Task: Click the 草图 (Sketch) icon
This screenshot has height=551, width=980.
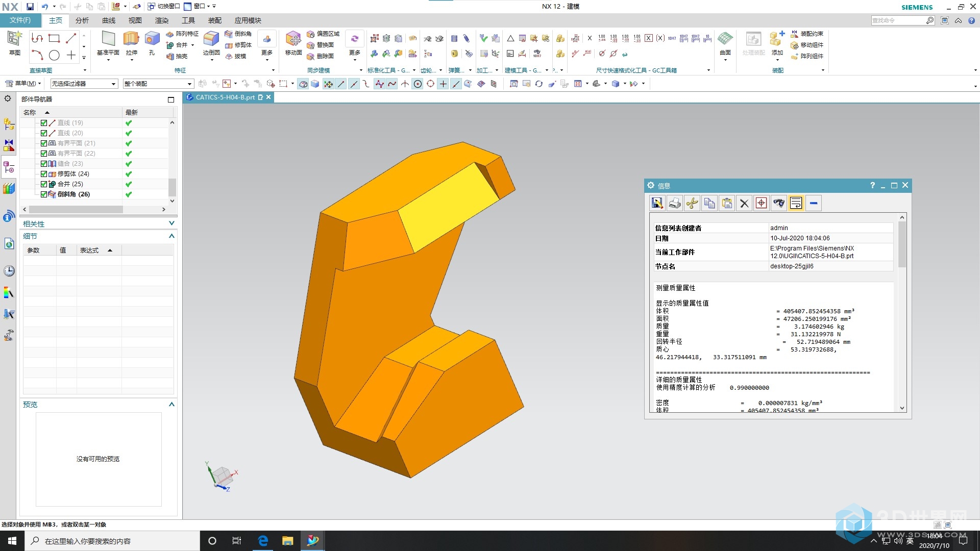Action: tap(15, 42)
